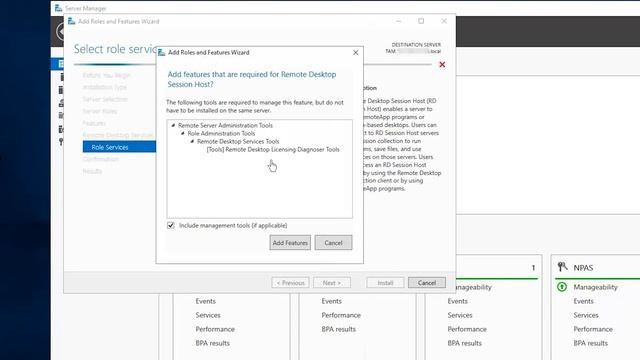
Task: Minimize the outer Add Roles wizard window
Action: 399,21
